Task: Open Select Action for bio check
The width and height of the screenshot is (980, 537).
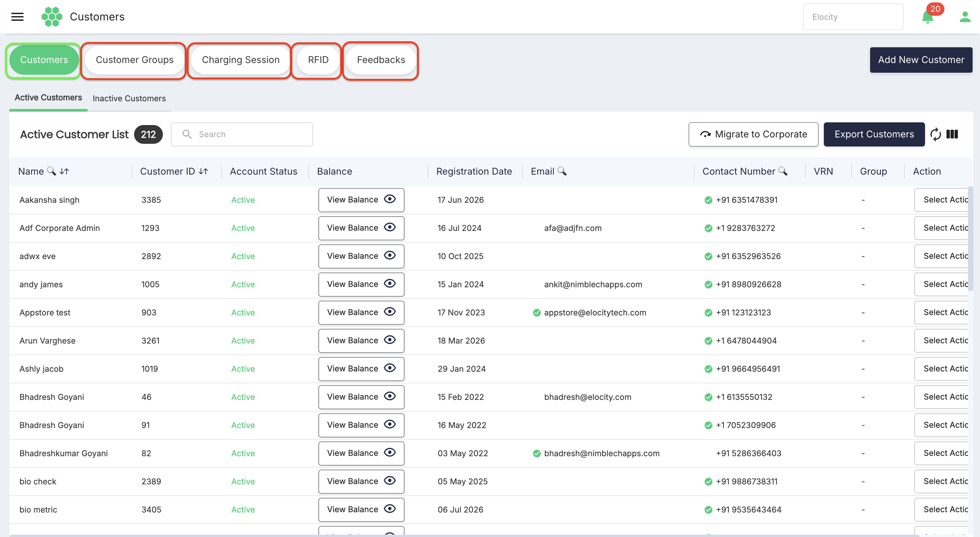Action: (941, 481)
